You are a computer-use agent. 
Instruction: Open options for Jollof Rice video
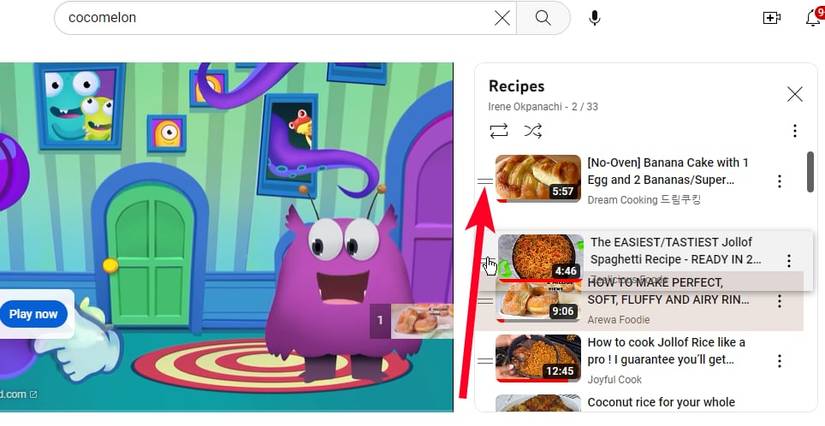tap(779, 361)
